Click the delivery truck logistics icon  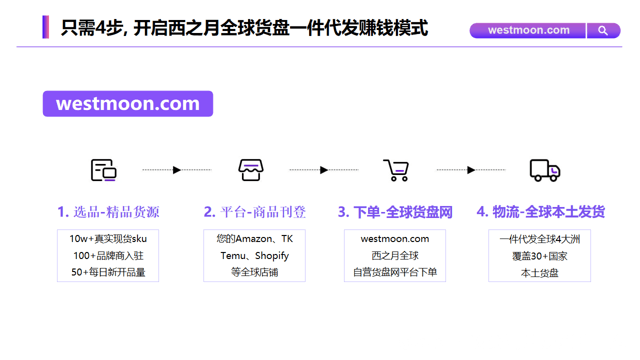pos(545,170)
